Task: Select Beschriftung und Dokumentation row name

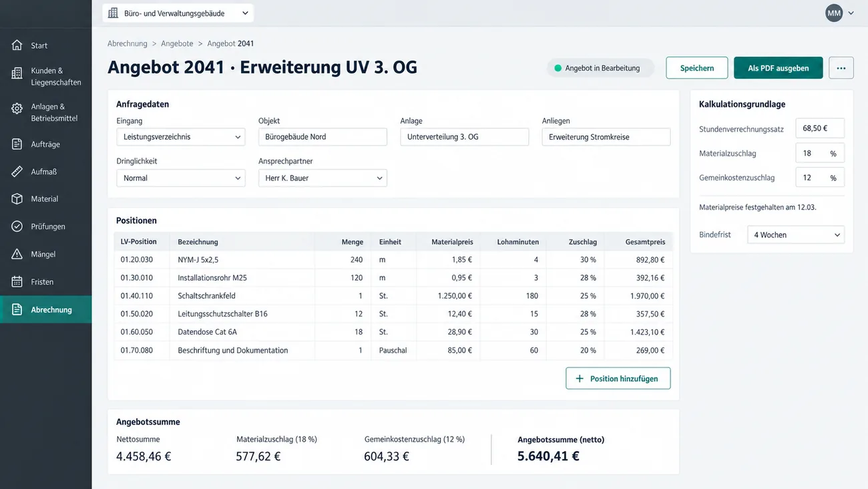Action: pos(233,351)
